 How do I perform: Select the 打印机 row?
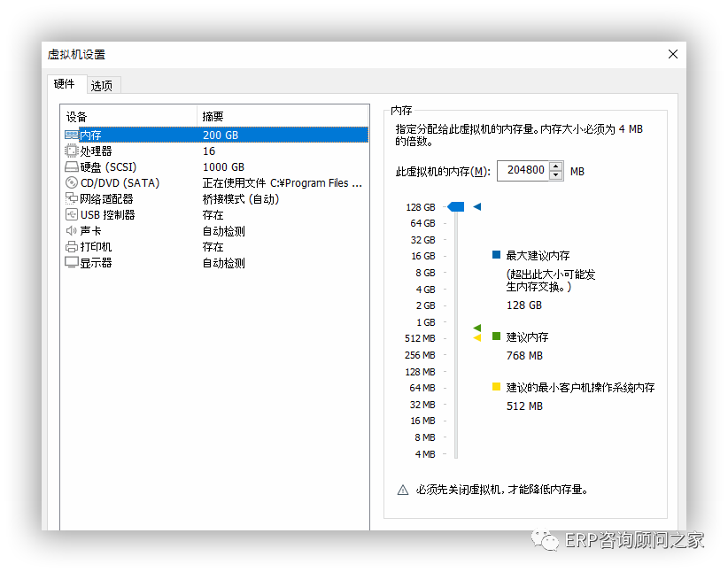tap(216, 246)
